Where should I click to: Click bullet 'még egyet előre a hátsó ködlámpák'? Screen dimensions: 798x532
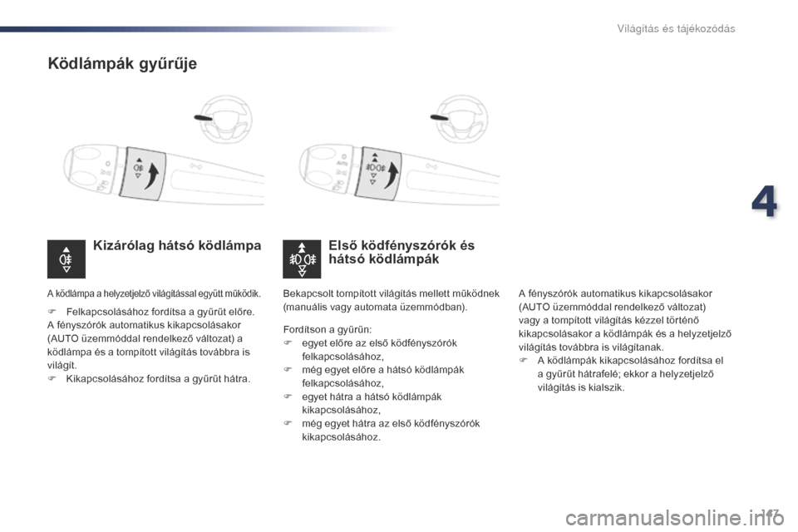point(382,370)
